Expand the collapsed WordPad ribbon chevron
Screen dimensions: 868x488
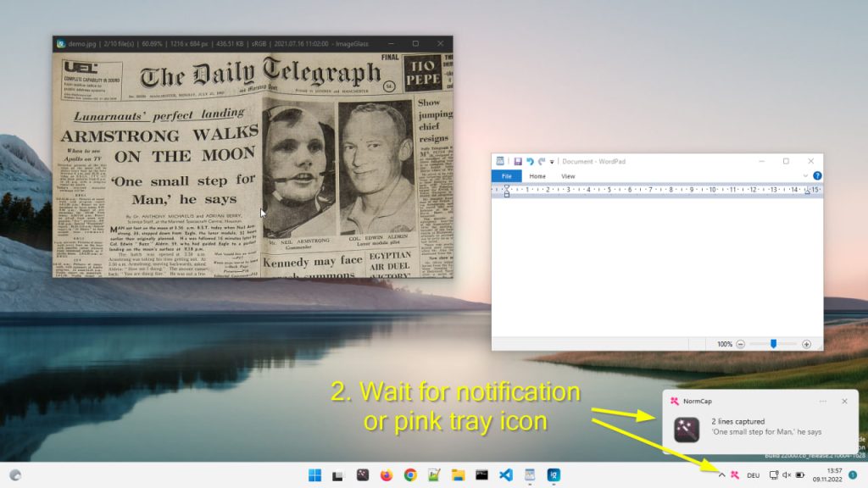click(805, 176)
